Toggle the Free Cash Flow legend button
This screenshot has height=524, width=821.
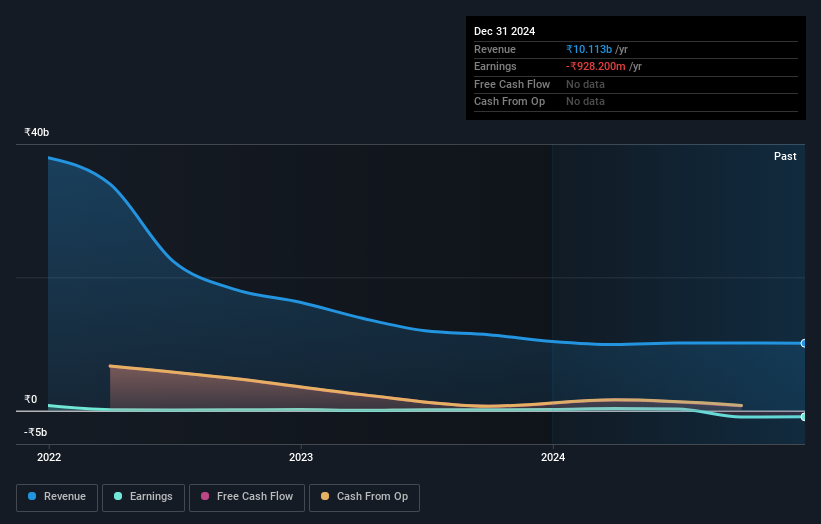point(247,497)
